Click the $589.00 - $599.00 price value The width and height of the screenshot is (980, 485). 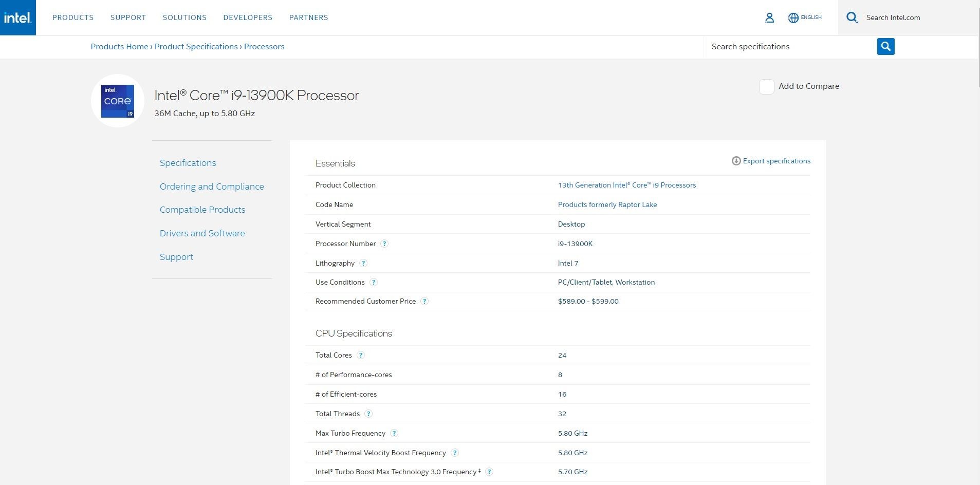pyautogui.click(x=588, y=301)
